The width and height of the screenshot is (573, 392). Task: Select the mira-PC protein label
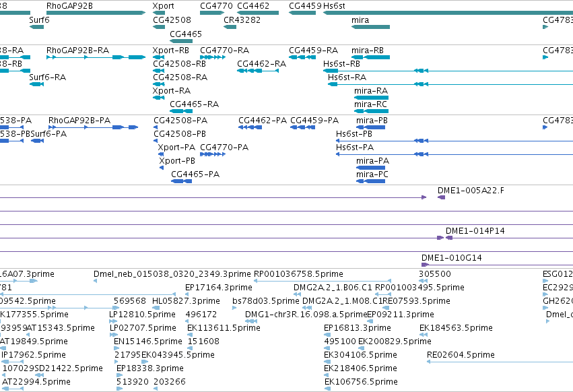click(372, 174)
